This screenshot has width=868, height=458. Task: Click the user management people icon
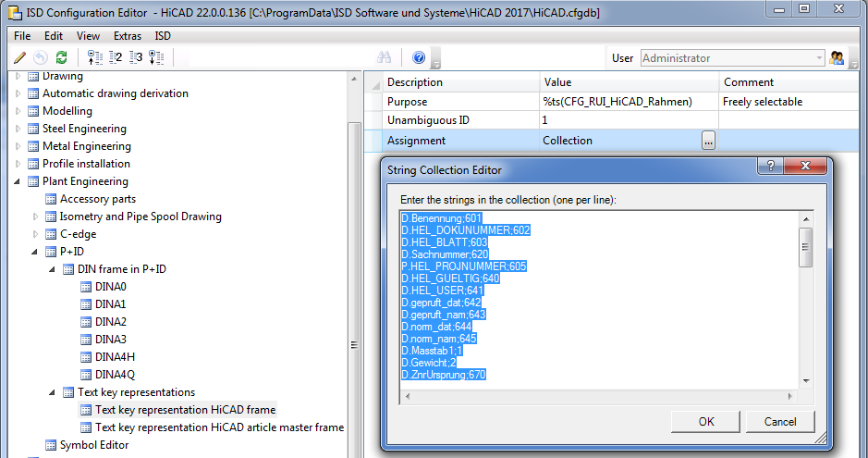(x=837, y=57)
